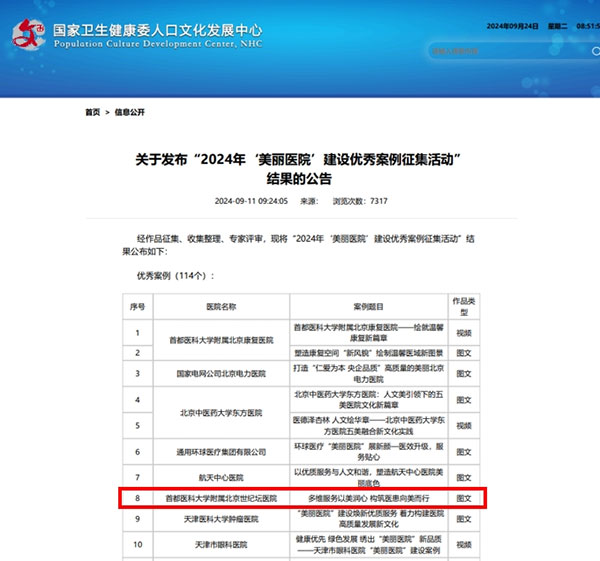Image resolution: width=600 pixels, height=561 pixels.
Task: Select the 首都医科大学附属北京世纪坛医院 cell
Action: click(x=221, y=498)
